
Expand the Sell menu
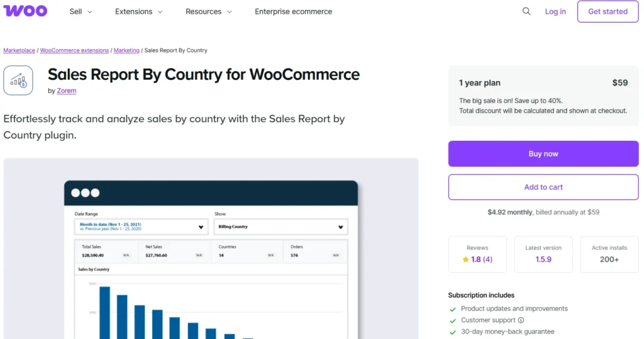(x=80, y=11)
